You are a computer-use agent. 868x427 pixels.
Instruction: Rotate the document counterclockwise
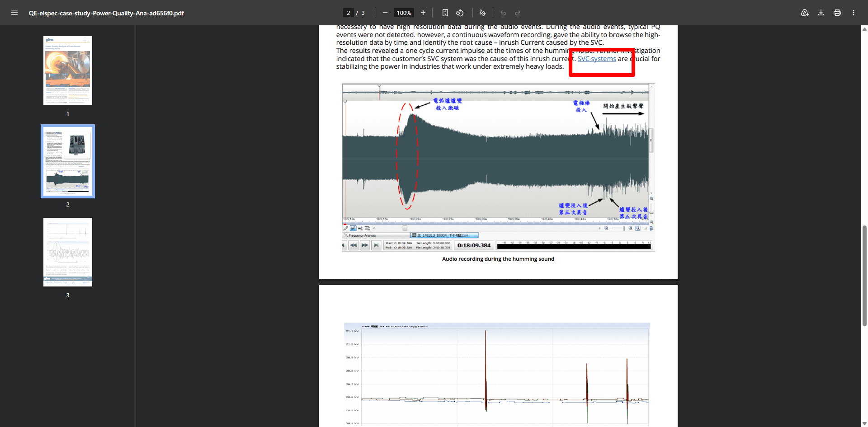[460, 13]
